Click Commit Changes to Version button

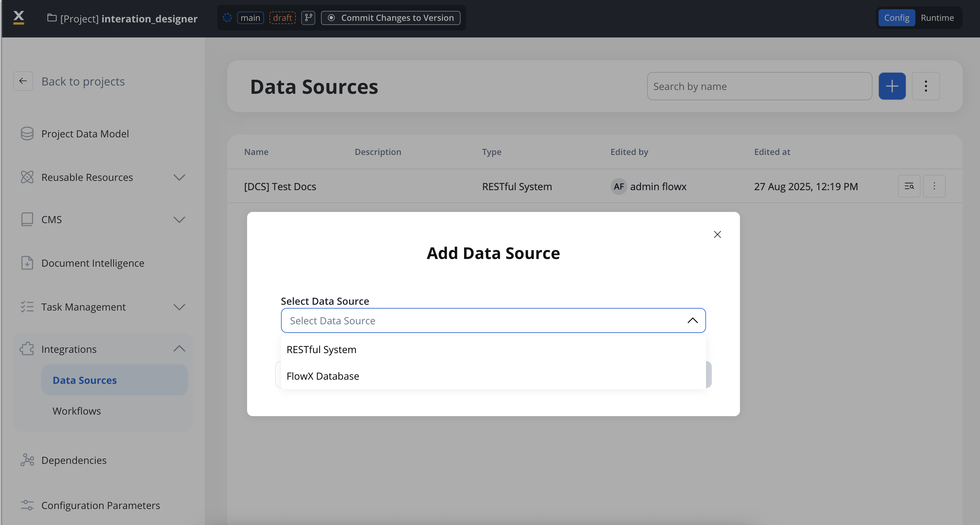pos(391,18)
